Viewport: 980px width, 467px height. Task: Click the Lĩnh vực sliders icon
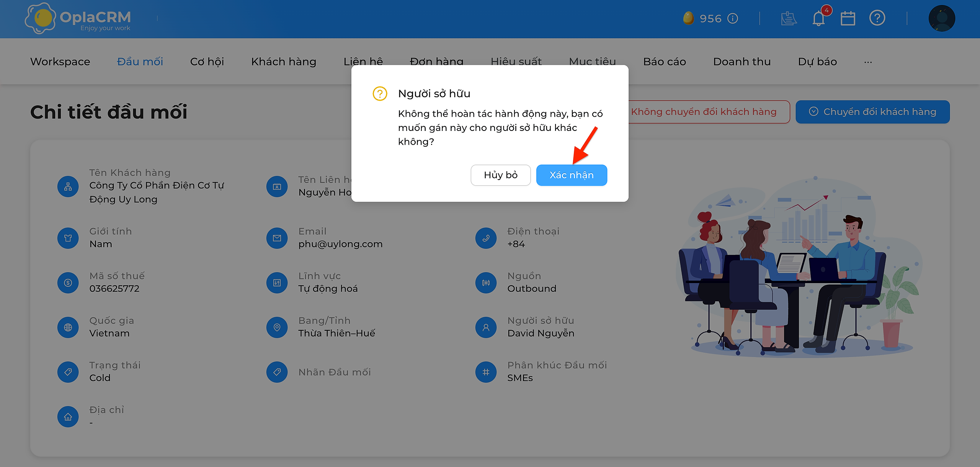point(277,282)
